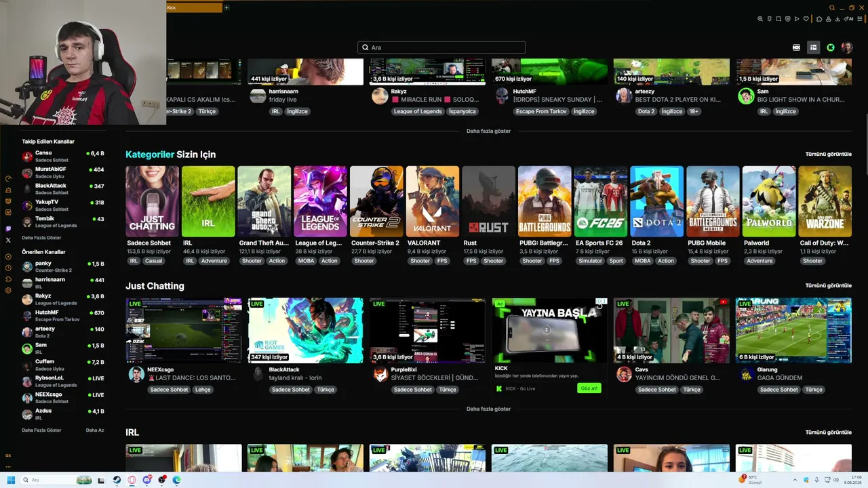Show more Just Chatting streams

(488, 409)
